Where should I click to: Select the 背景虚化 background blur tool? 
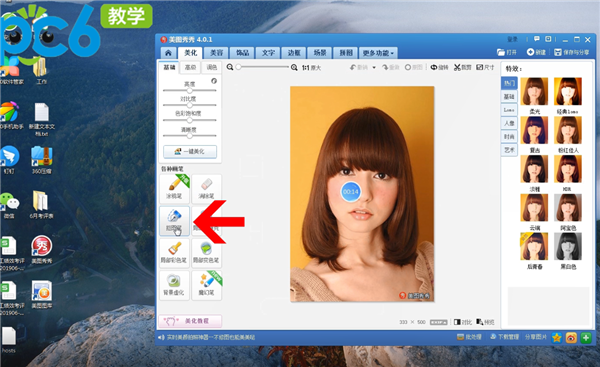pyautogui.click(x=174, y=285)
